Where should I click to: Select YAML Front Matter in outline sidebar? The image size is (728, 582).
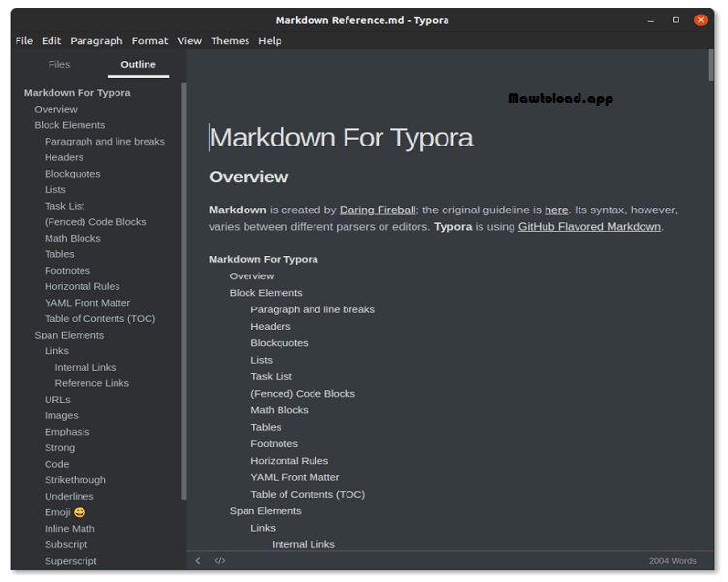(87, 303)
